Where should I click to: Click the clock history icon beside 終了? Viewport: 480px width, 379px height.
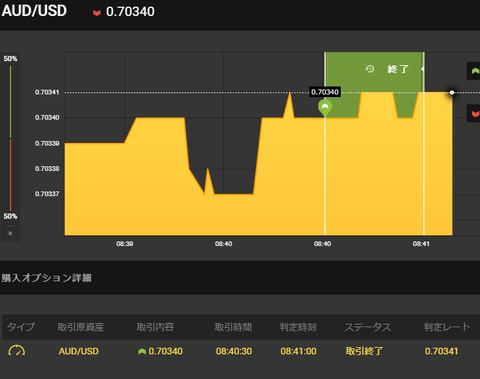pyautogui.click(x=370, y=69)
